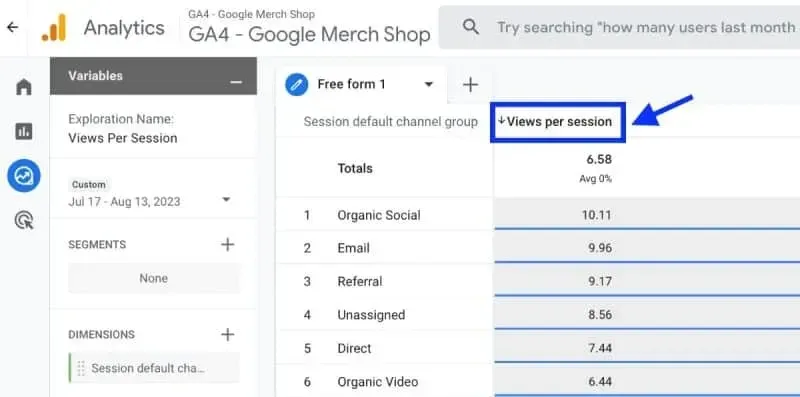800x397 pixels.
Task: Click the Totals row label
Action: pyautogui.click(x=355, y=168)
